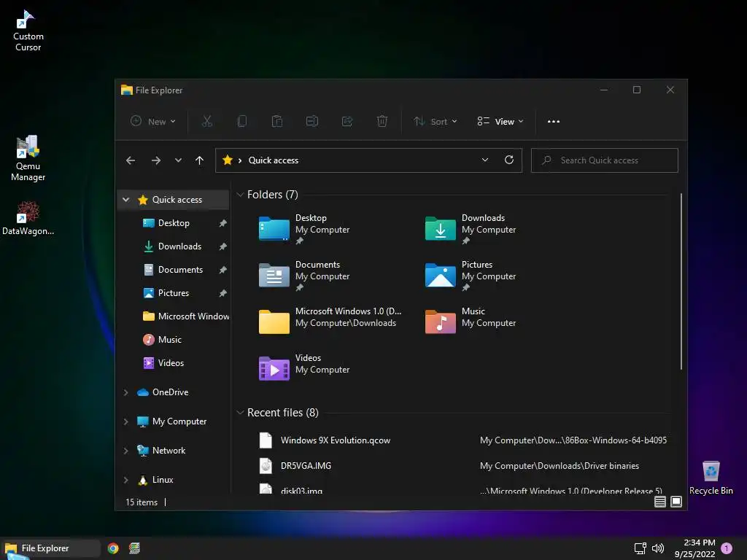Collapse the Folders (7) group

pyautogui.click(x=240, y=195)
